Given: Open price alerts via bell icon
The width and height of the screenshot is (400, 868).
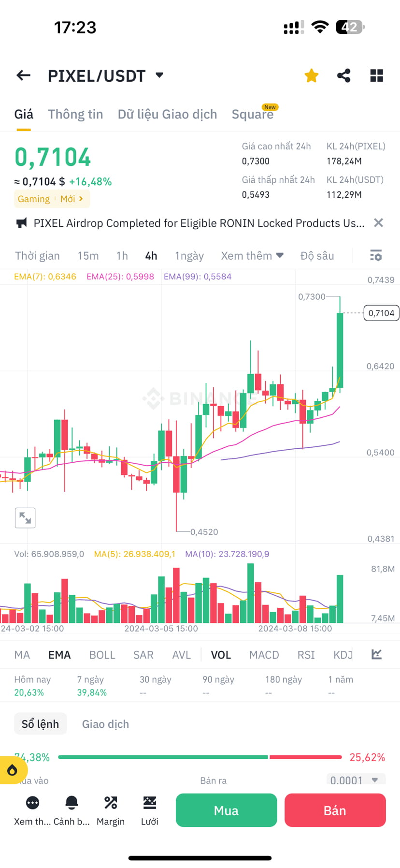Looking at the screenshot, I should pyautogui.click(x=71, y=803).
